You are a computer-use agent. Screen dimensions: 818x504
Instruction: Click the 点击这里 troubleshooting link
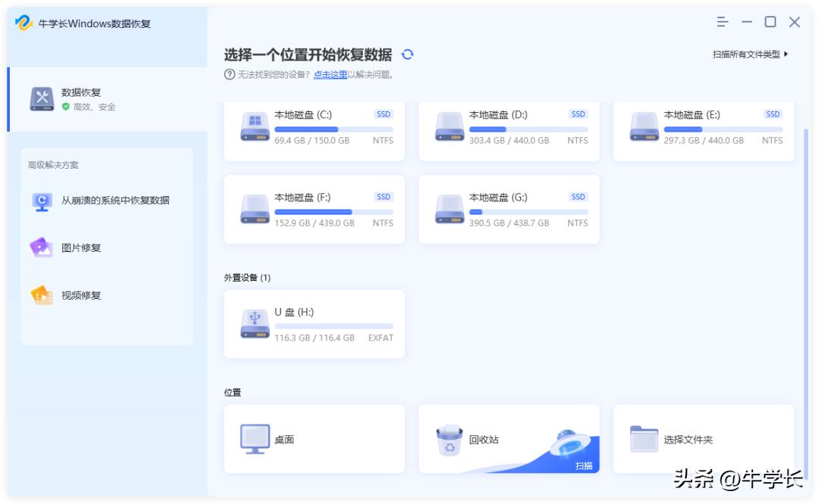point(329,73)
